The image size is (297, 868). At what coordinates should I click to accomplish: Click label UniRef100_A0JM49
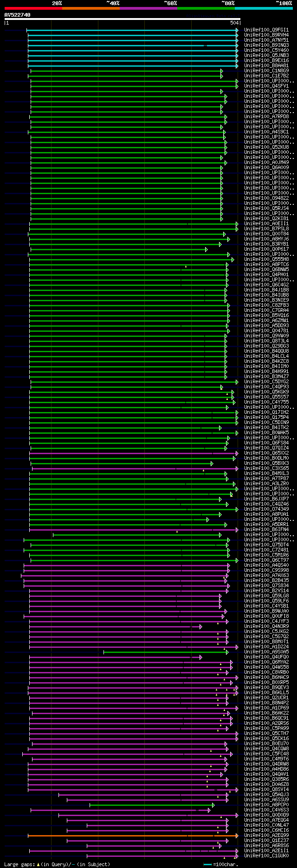[266, 163]
